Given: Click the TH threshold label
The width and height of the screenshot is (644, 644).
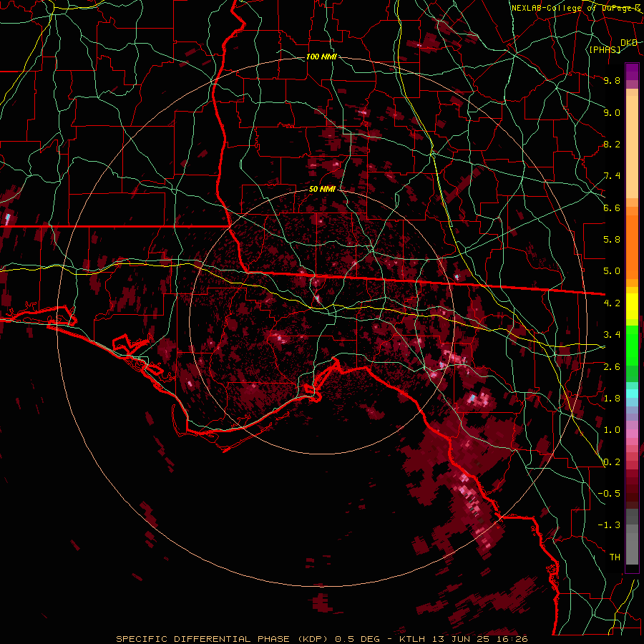Looking at the screenshot, I should point(615,557).
